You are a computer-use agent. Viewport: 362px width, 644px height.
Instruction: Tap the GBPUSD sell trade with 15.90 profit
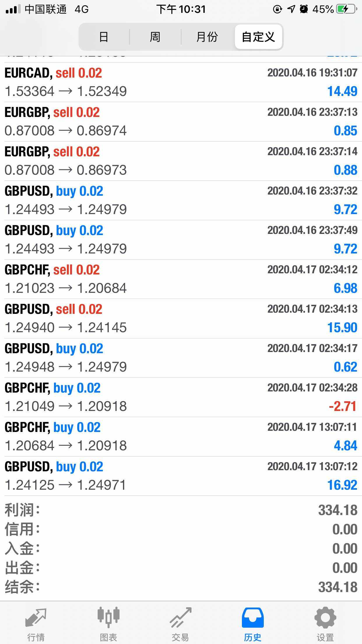pos(181,318)
